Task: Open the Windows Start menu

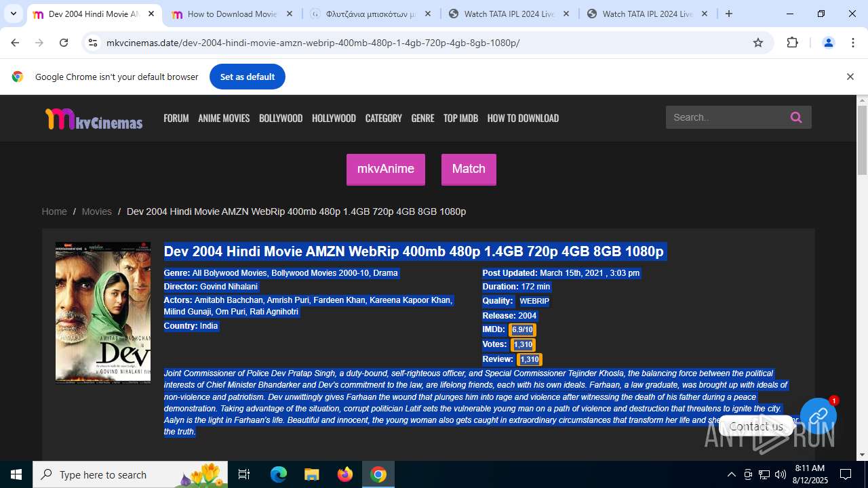Action: point(16,474)
